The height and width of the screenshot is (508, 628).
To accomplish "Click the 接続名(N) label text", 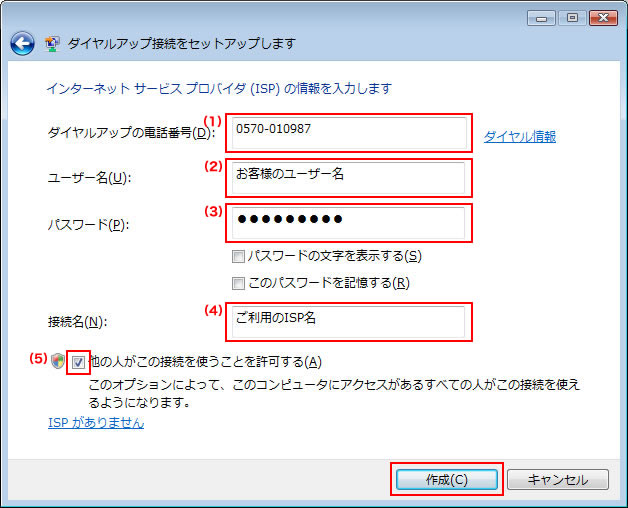I will [x=78, y=322].
